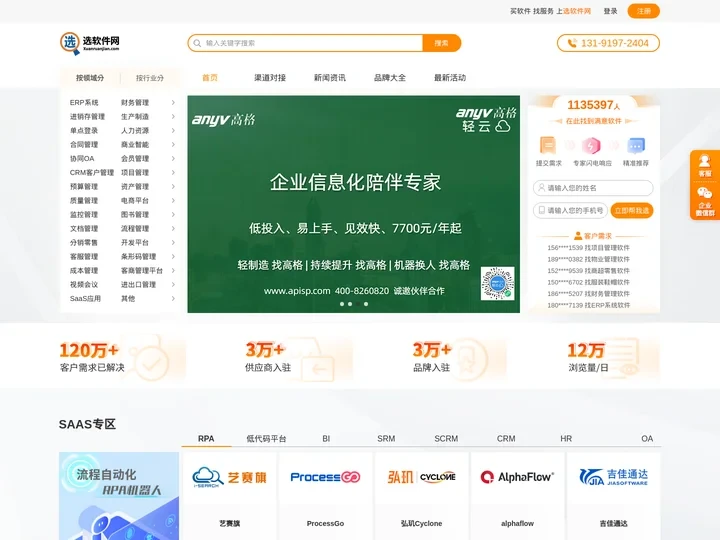Click the QR code on the banner
This screenshot has width=720, height=540.
click(x=497, y=283)
